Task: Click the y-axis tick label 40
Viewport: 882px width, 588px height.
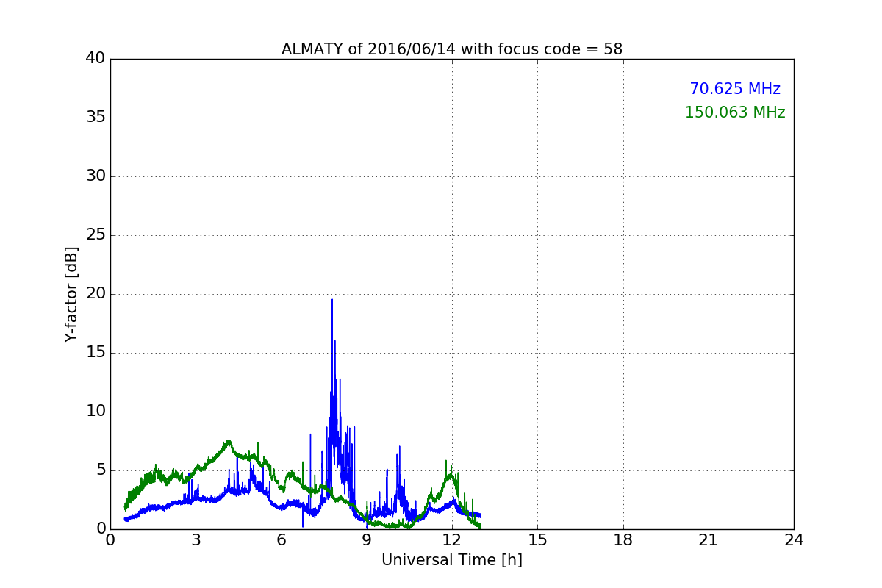Action: pos(96,59)
